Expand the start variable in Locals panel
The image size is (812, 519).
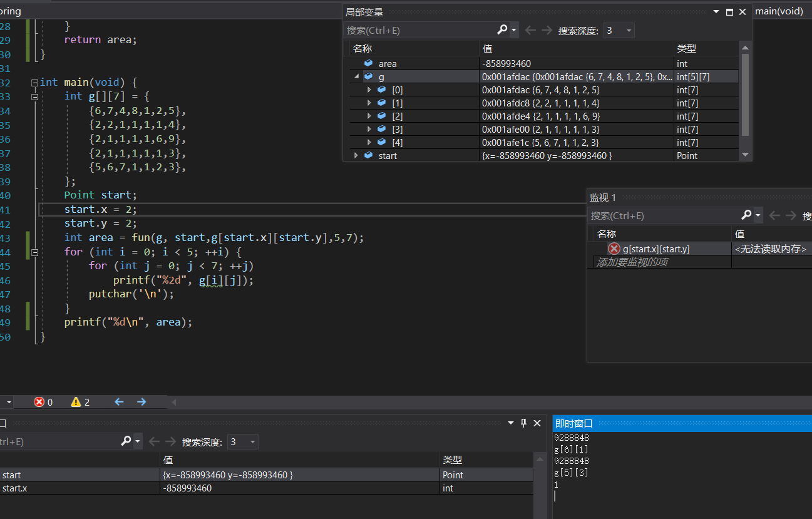tap(357, 155)
